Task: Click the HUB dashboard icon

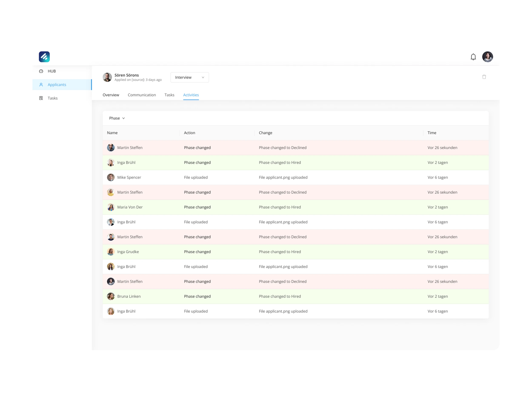Action: pyautogui.click(x=41, y=71)
